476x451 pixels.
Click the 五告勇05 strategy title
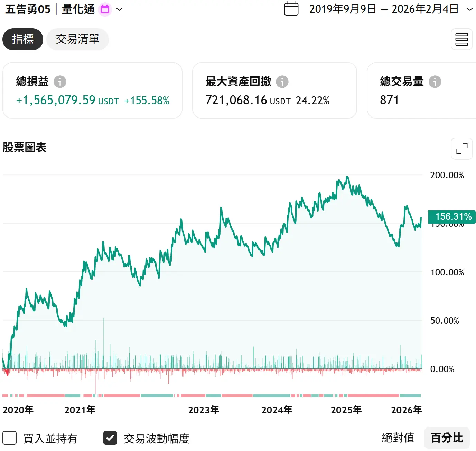pos(28,9)
